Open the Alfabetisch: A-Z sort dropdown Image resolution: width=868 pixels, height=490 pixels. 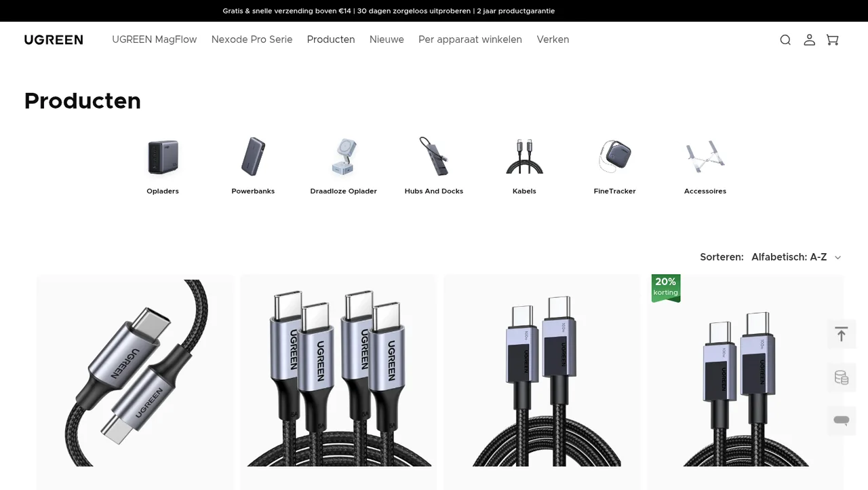[796, 257]
